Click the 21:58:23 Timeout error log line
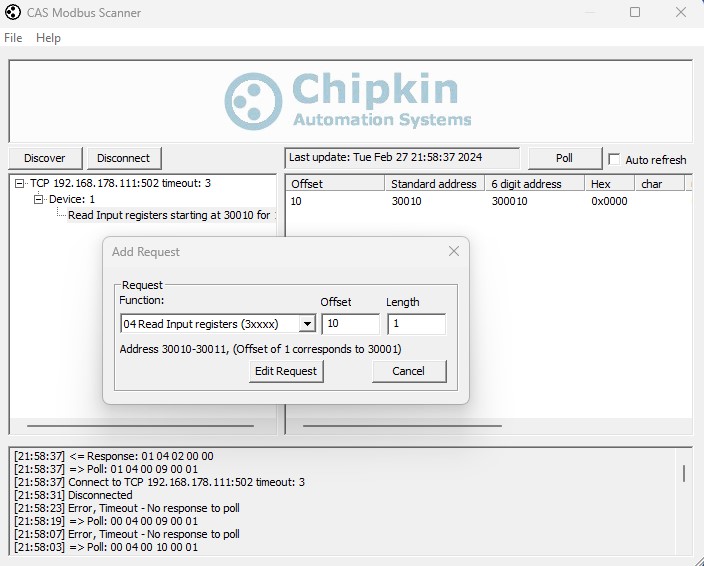Viewport: 704px width, 566px height. [127, 508]
